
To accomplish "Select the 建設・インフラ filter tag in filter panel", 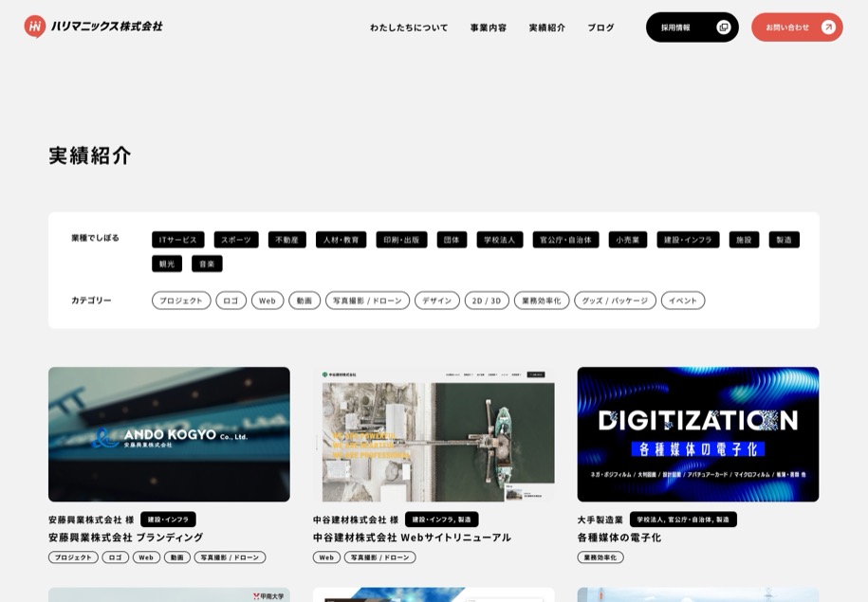I will click(x=688, y=240).
